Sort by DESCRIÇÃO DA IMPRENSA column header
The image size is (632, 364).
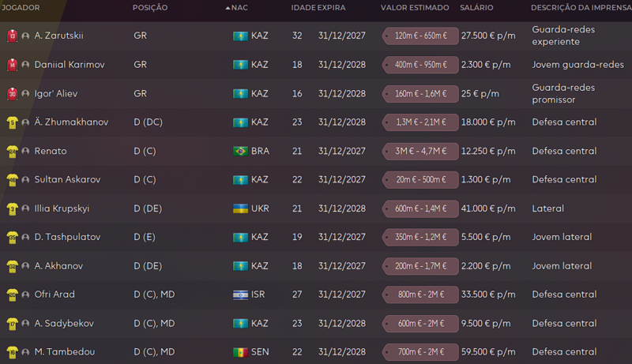(x=581, y=8)
